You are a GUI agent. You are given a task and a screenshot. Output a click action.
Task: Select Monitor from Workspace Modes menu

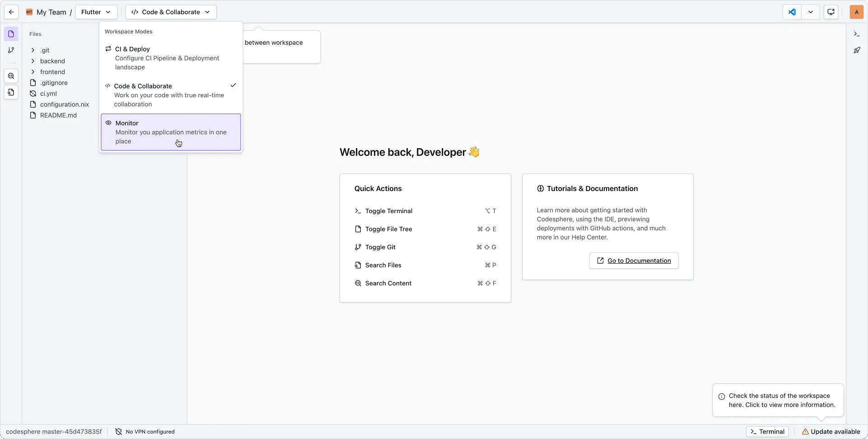pyautogui.click(x=171, y=132)
